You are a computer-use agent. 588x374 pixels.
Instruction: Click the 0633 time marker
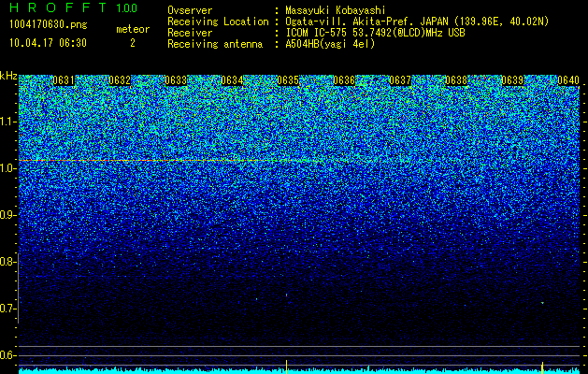(x=176, y=80)
